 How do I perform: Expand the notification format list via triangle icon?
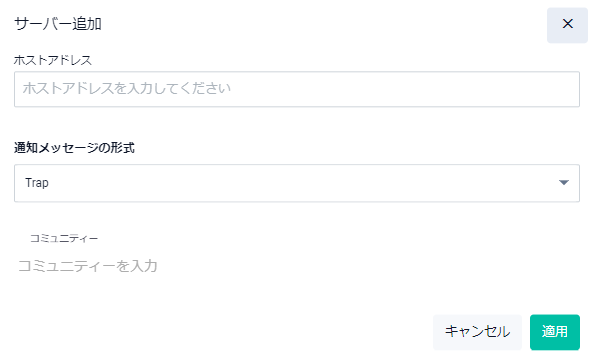tap(564, 183)
